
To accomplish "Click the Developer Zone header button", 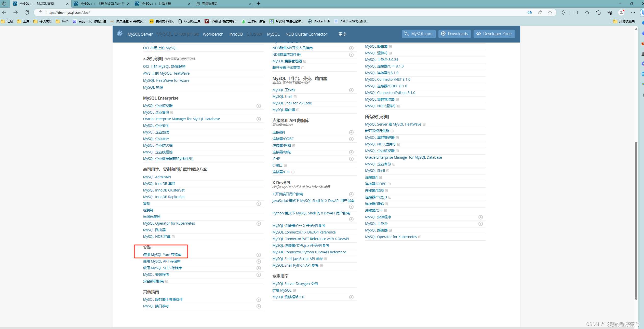I will click(494, 34).
